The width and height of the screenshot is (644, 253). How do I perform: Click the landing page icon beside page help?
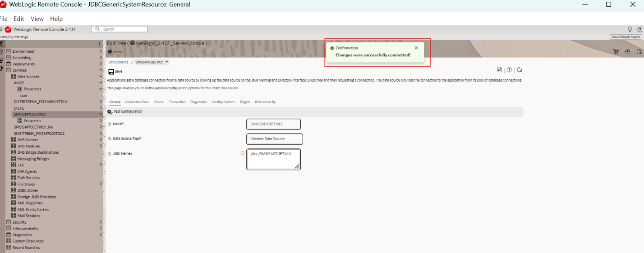tap(499, 70)
